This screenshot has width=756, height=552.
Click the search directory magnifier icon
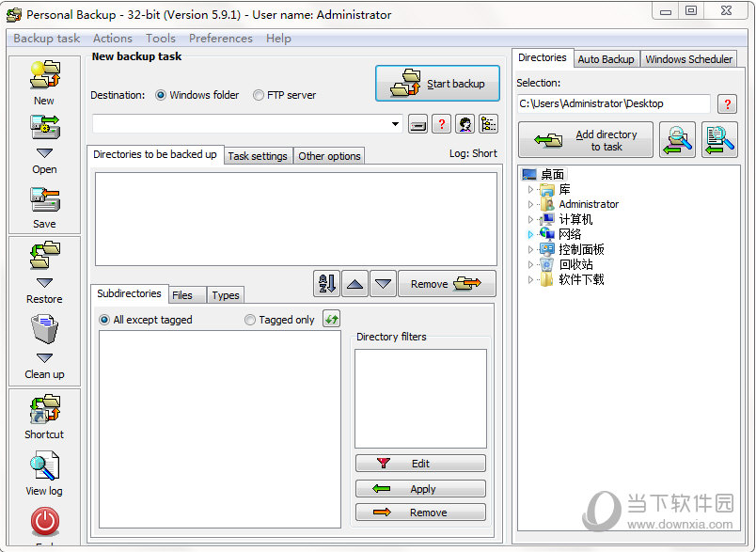tap(677, 140)
